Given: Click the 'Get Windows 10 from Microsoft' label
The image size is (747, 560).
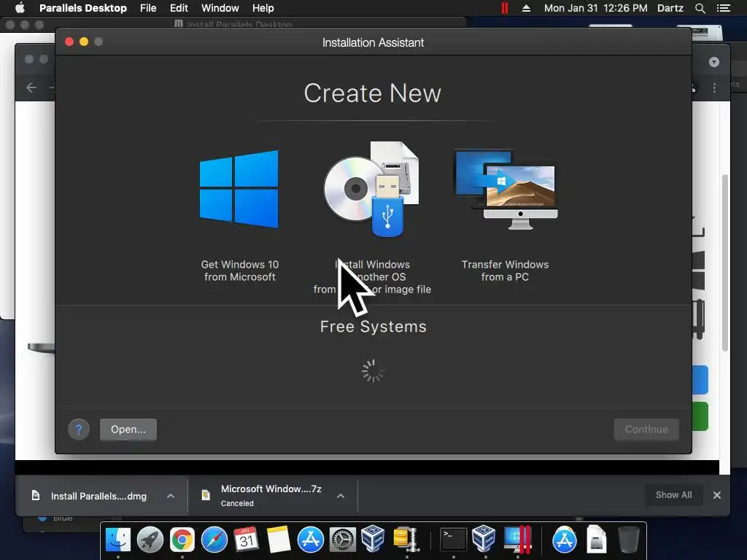Looking at the screenshot, I should [x=239, y=271].
